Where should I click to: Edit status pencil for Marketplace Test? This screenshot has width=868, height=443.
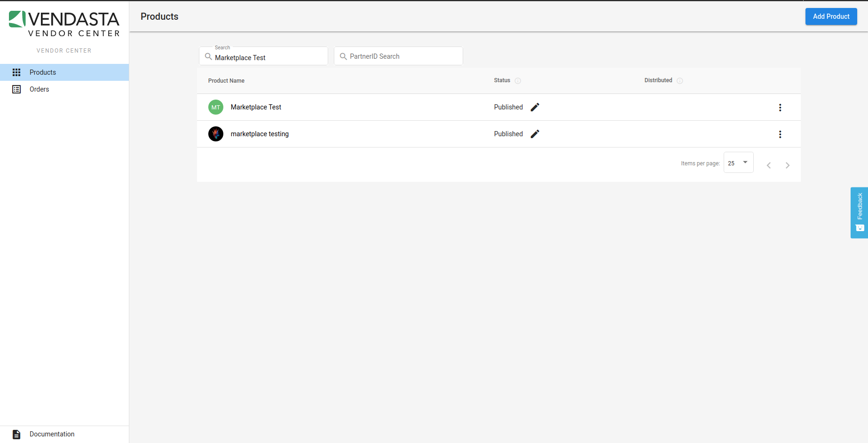(535, 107)
